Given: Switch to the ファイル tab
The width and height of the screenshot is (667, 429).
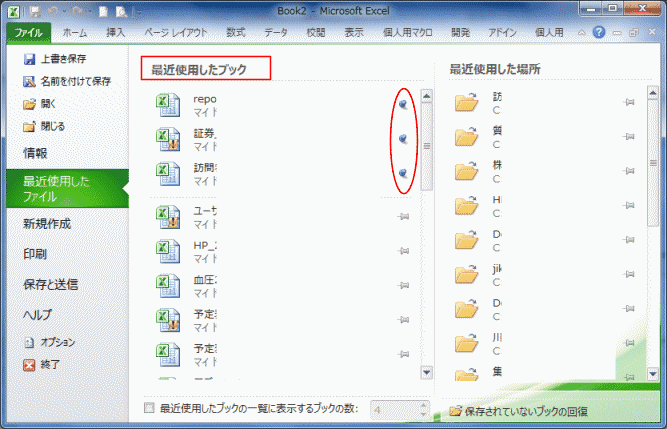Looking at the screenshot, I should coord(29,33).
